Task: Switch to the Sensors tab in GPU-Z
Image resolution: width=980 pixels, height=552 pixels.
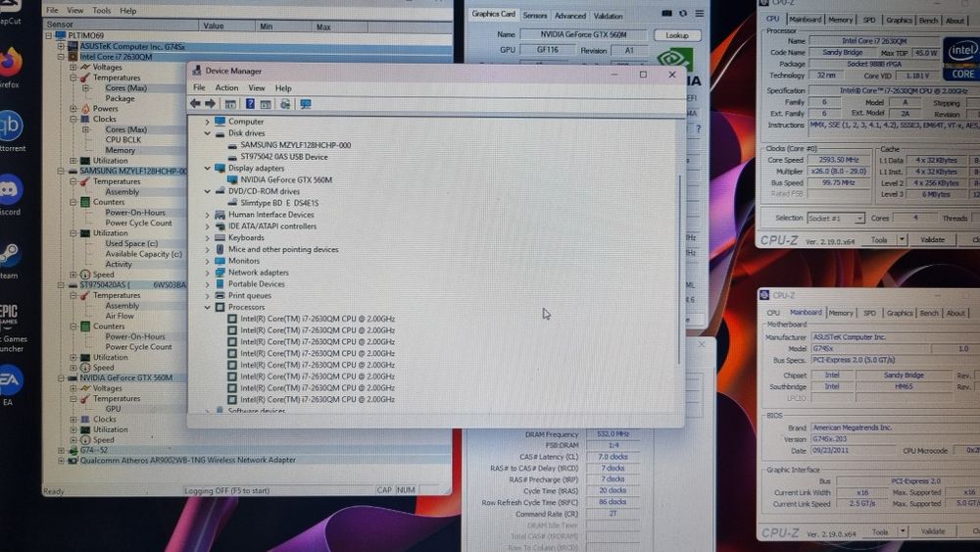Action: (x=535, y=16)
